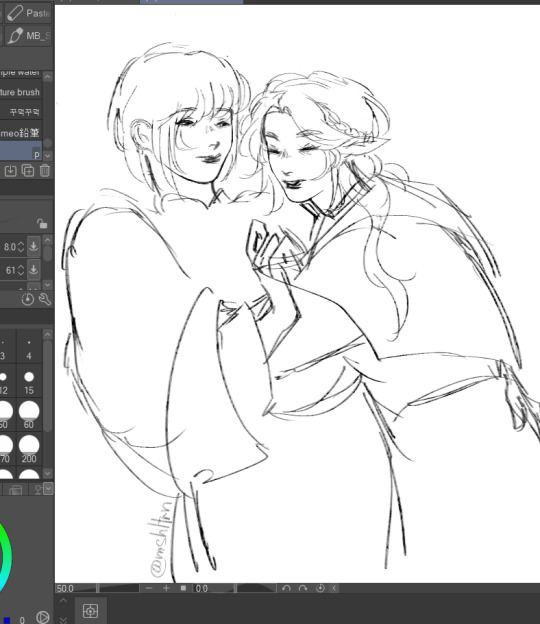540x624 pixels.
Task: Import sub tool material icon
Action: pos(10,171)
